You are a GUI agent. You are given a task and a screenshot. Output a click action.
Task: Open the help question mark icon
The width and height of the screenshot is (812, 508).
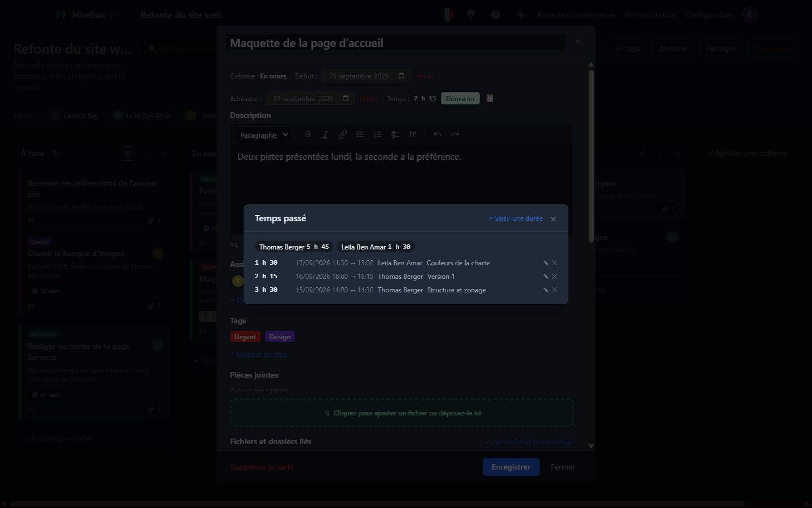click(496, 15)
